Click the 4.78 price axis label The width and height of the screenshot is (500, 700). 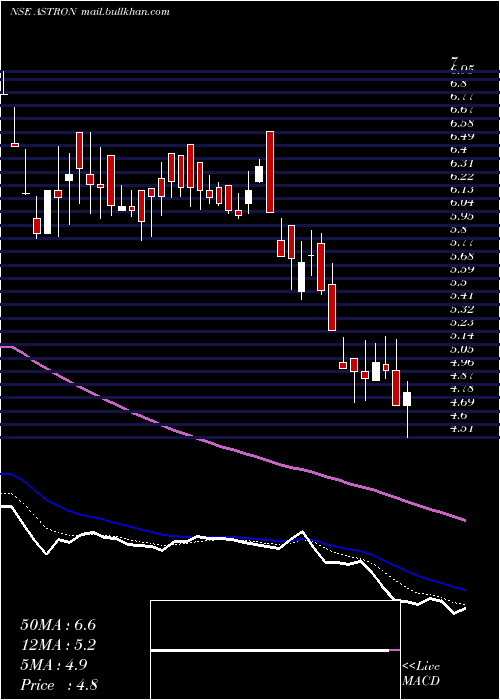click(462, 388)
